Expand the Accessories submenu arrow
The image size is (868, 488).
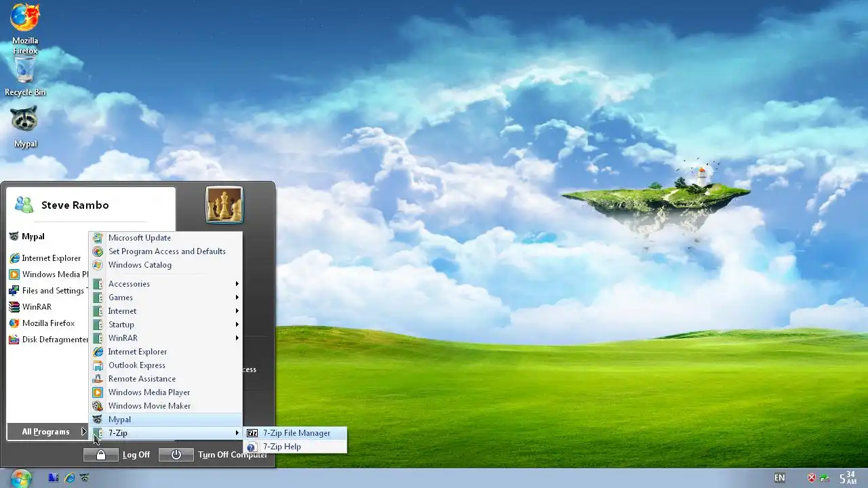point(237,284)
